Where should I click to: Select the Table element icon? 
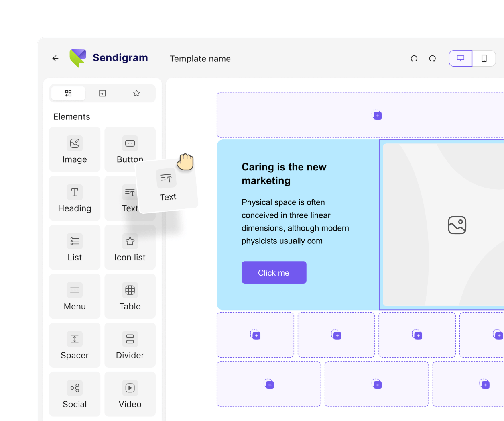click(130, 290)
